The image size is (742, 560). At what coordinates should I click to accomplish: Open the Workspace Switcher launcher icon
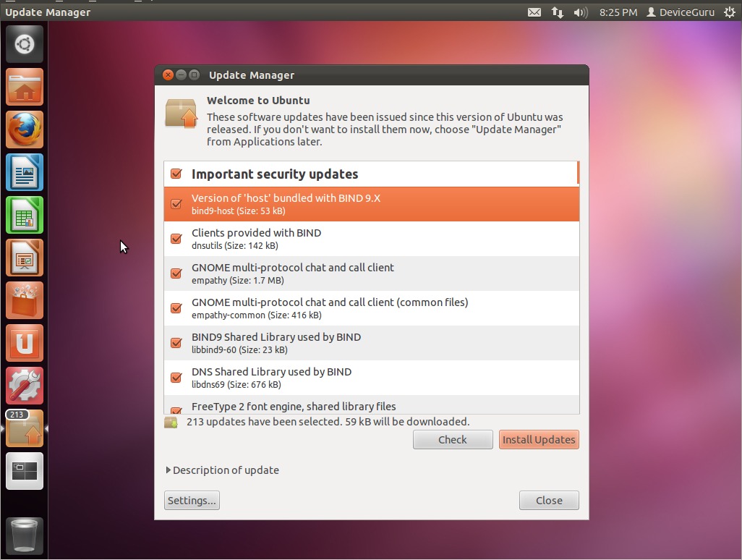[x=25, y=470]
